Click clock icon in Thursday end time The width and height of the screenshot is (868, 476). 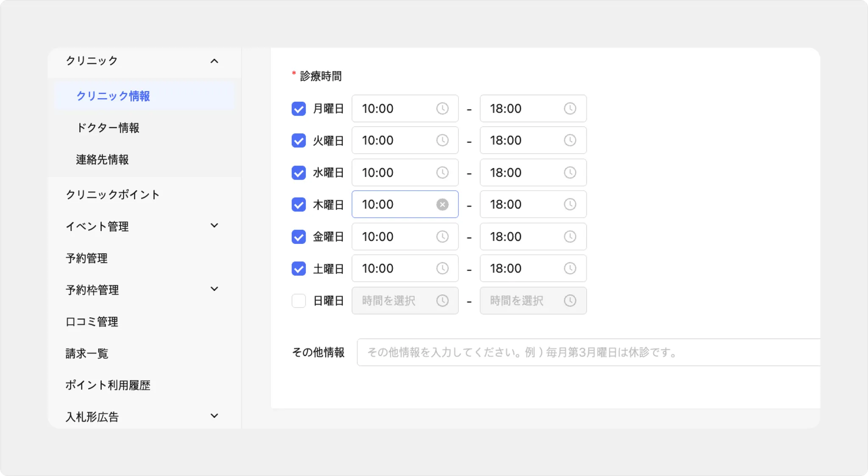570,205
